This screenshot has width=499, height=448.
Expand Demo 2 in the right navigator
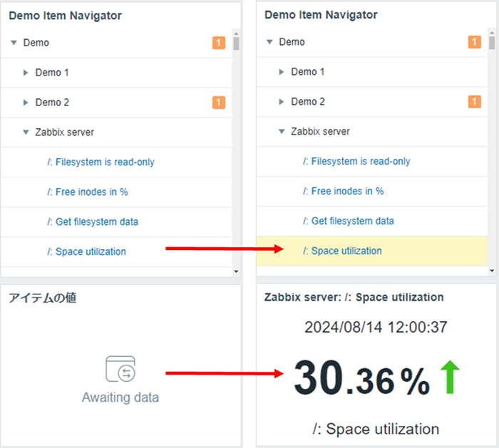(x=282, y=102)
